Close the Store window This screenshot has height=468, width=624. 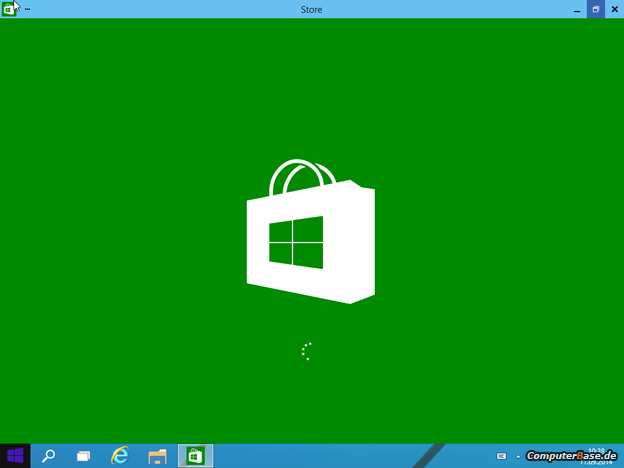tap(614, 9)
